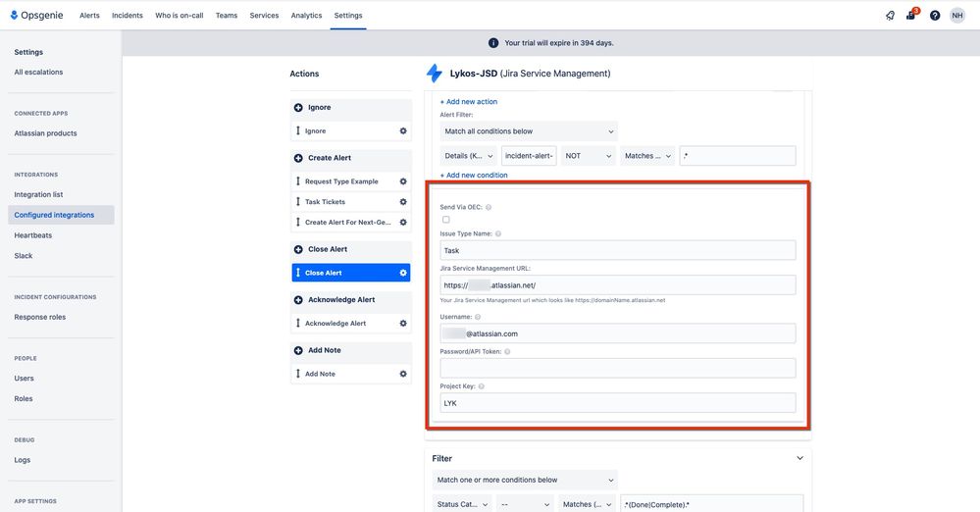Open Teams in top navigation
Image resolution: width=980 pixels, height=512 pixels.
click(227, 16)
